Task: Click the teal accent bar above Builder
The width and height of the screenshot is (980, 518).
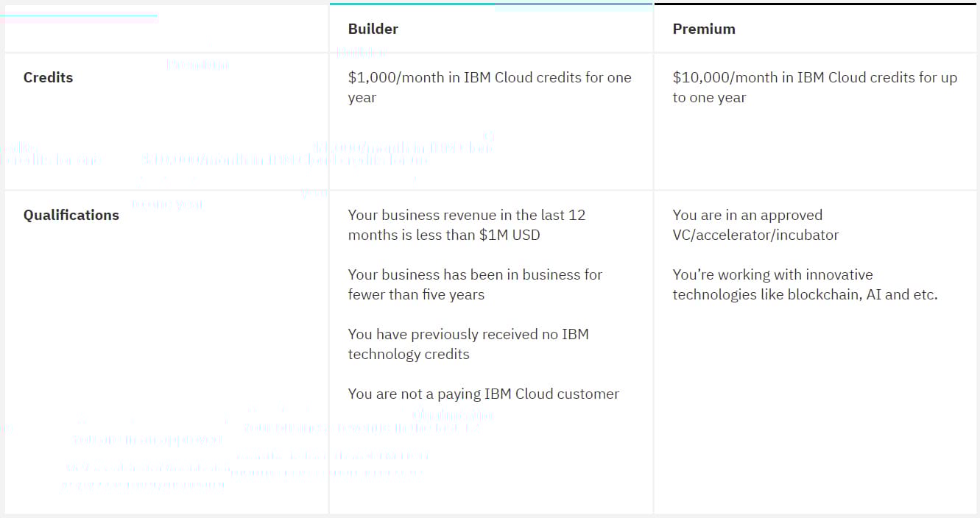Action: click(490, 4)
